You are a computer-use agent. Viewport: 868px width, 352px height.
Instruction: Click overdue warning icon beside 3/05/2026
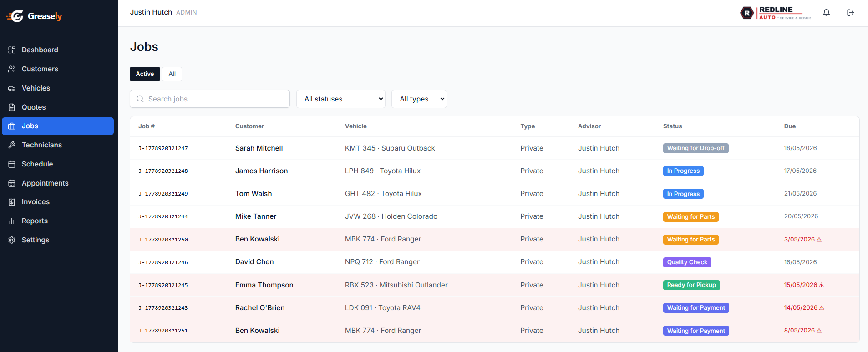(x=819, y=240)
